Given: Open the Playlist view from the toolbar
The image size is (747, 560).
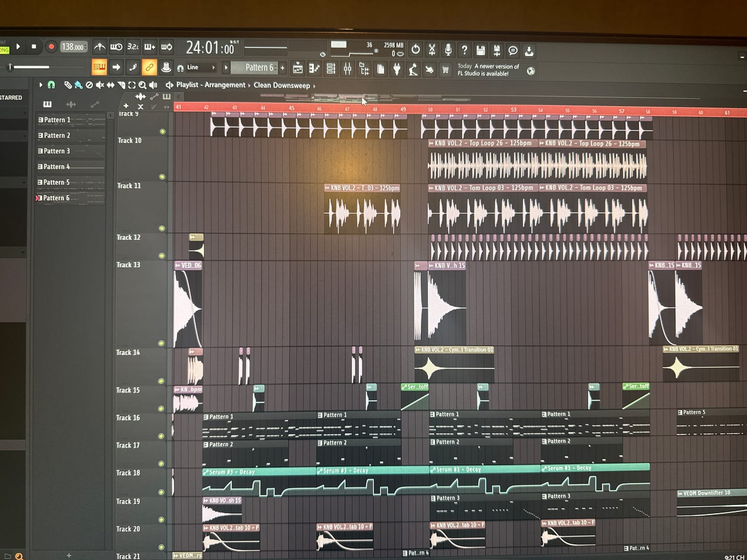Looking at the screenshot, I should click(x=298, y=68).
